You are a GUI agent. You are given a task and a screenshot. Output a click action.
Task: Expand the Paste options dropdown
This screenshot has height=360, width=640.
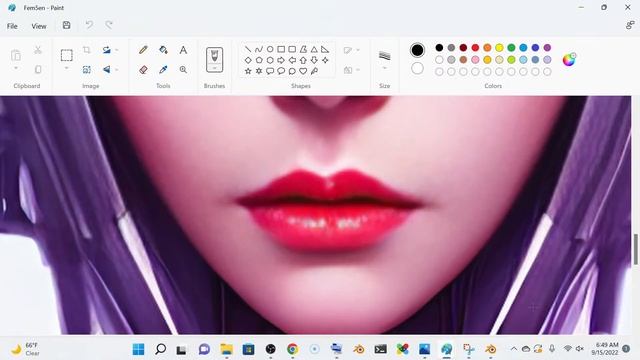tap(16, 68)
